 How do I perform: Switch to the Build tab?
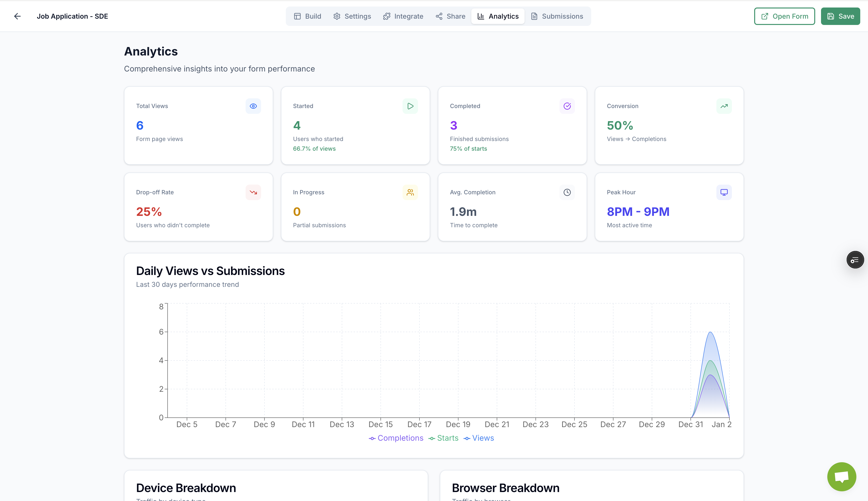point(307,16)
